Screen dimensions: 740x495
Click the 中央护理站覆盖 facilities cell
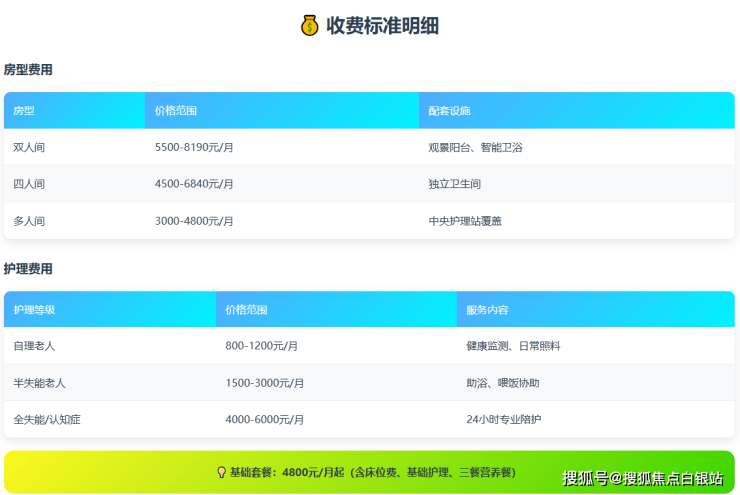[465, 221]
